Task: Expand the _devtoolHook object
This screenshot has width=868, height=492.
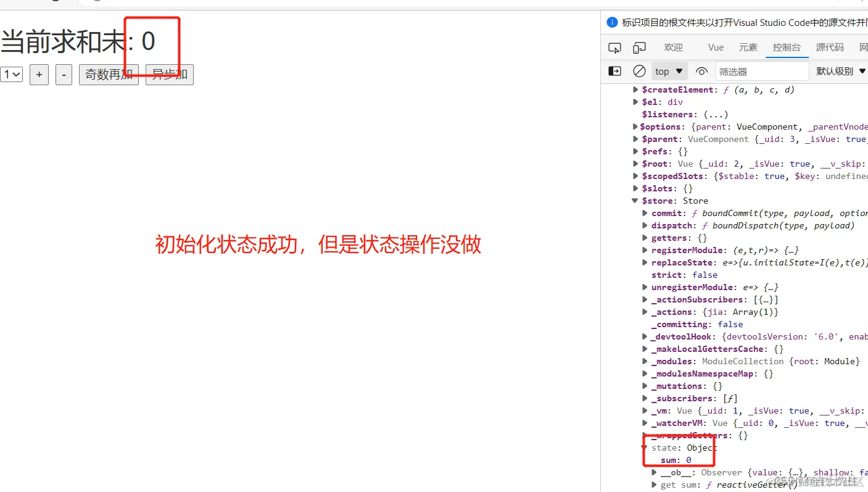Action: point(645,336)
